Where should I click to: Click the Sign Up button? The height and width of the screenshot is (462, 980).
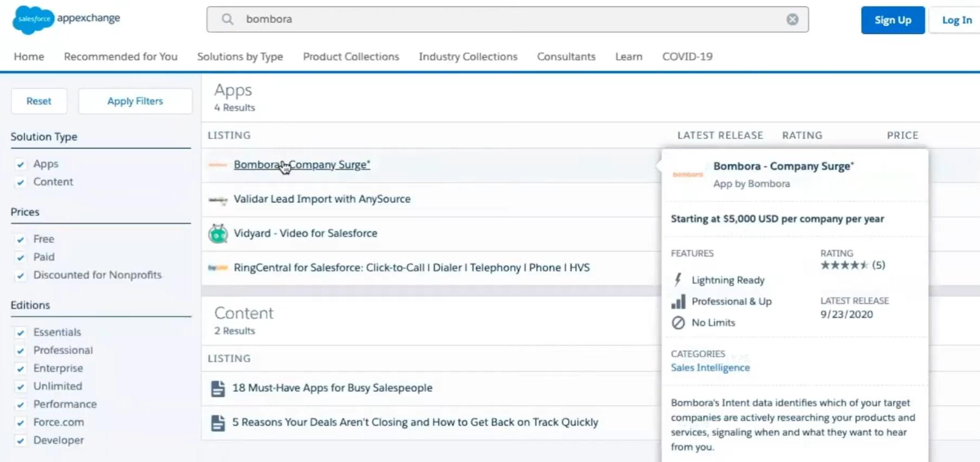click(x=893, y=20)
